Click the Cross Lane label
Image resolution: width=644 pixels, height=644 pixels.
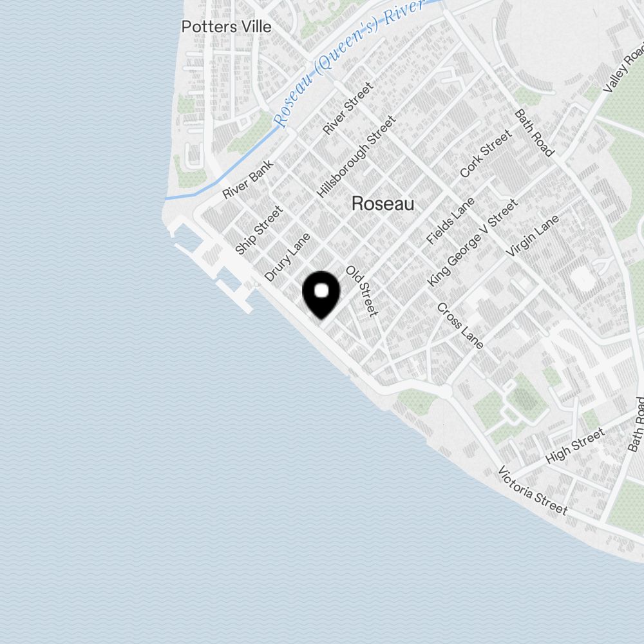(x=460, y=326)
